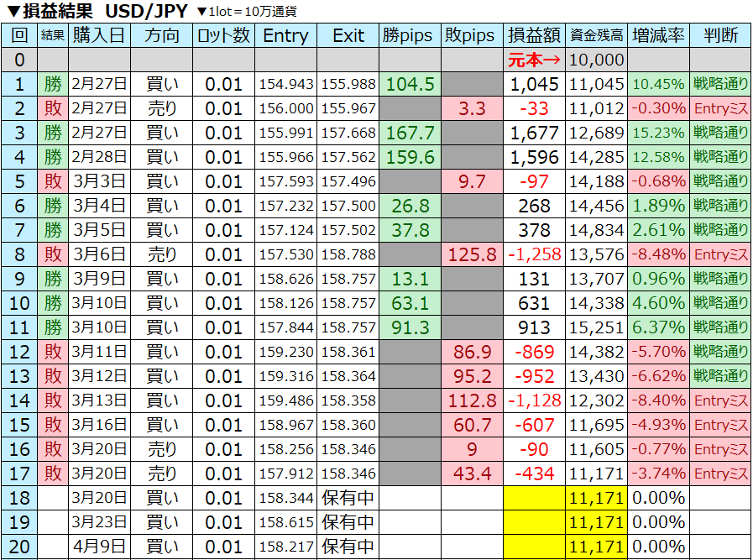The width and height of the screenshot is (753, 560).
Task: Select the 勝pips column header
Action: [x=410, y=35]
